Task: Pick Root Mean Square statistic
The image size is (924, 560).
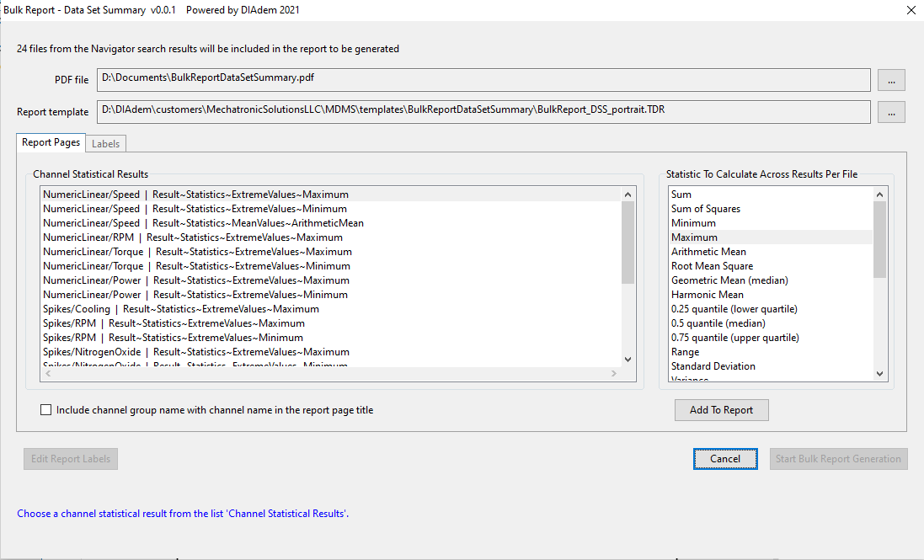Action: click(x=712, y=266)
